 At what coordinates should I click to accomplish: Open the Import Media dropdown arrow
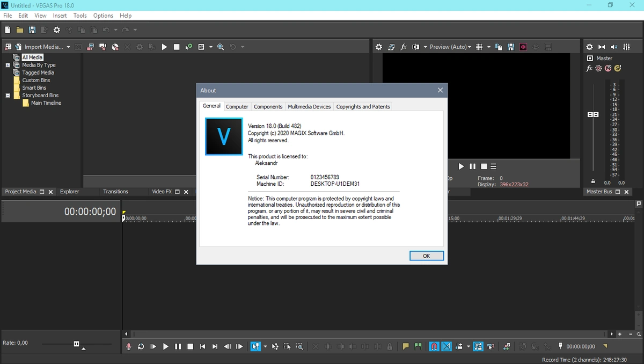point(68,47)
